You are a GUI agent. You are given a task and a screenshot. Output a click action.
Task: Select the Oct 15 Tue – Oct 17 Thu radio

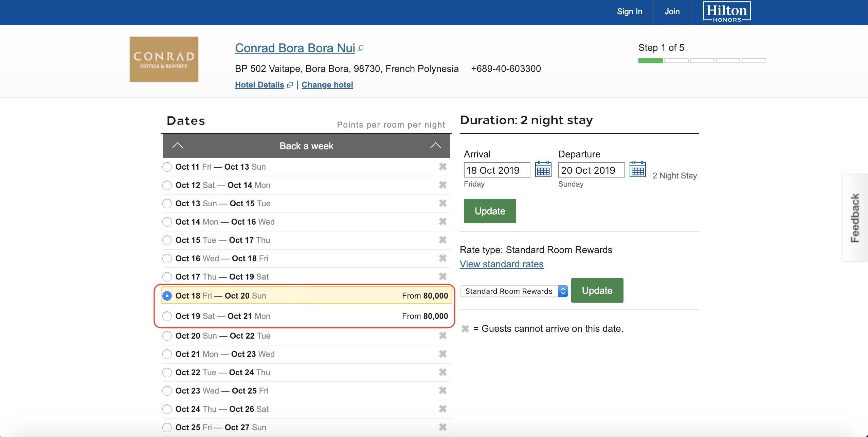coord(167,240)
